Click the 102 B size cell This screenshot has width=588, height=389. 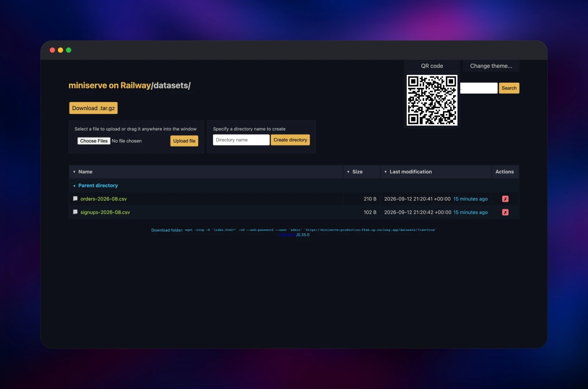click(370, 212)
